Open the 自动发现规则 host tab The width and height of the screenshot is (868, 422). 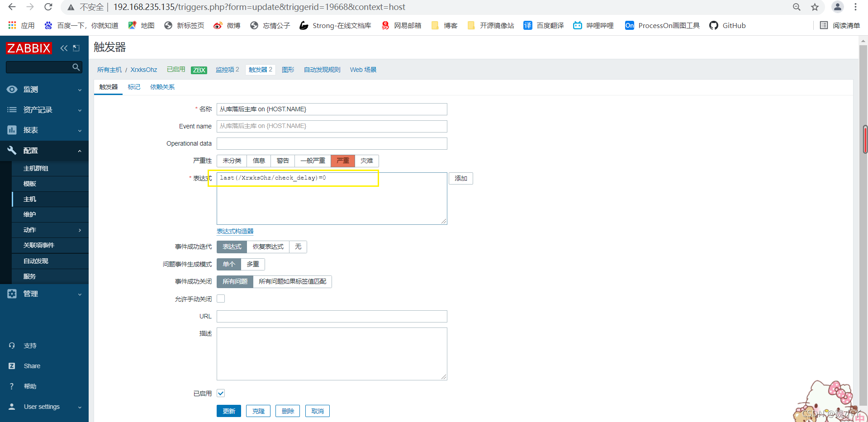pos(322,70)
